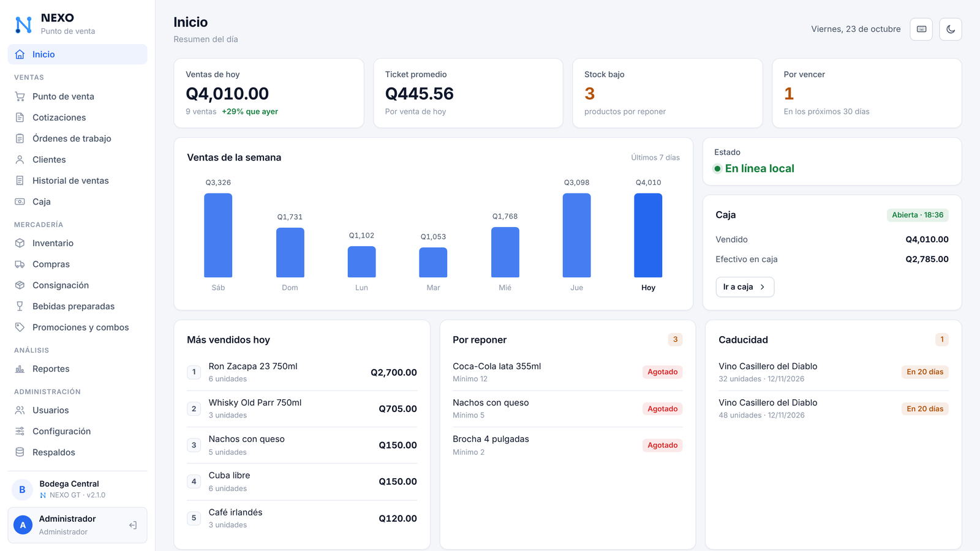
Task: Click the person icon beside Clientes
Action: point(20,160)
